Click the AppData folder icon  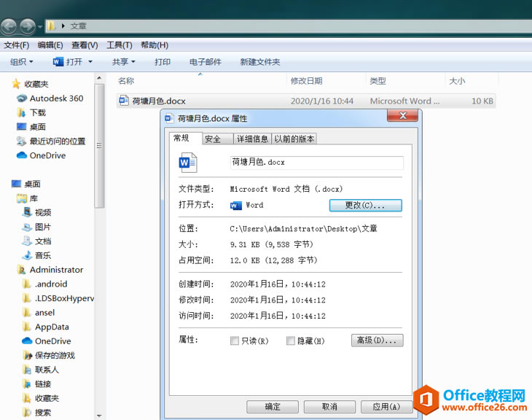(26, 327)
